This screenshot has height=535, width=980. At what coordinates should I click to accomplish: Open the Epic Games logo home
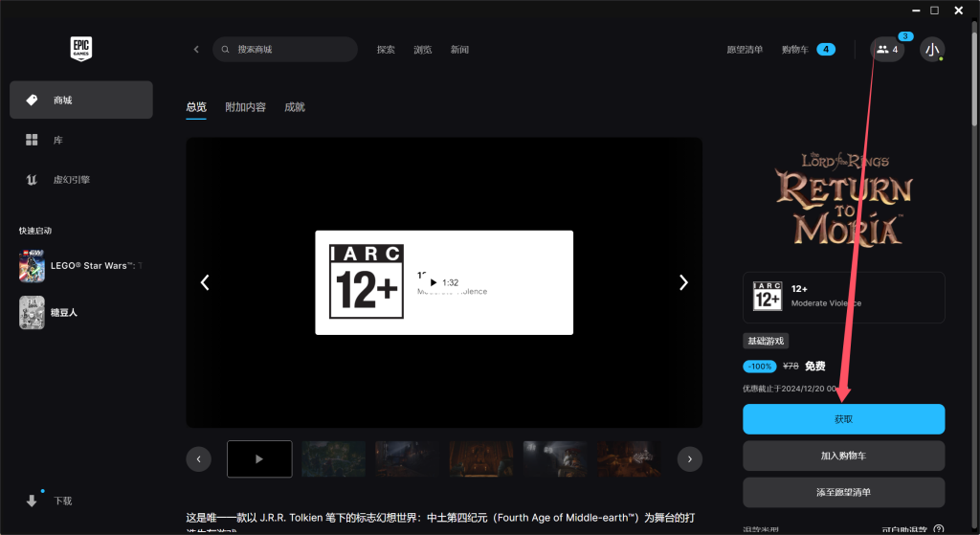pyautogui.click(x=81, y=49)
